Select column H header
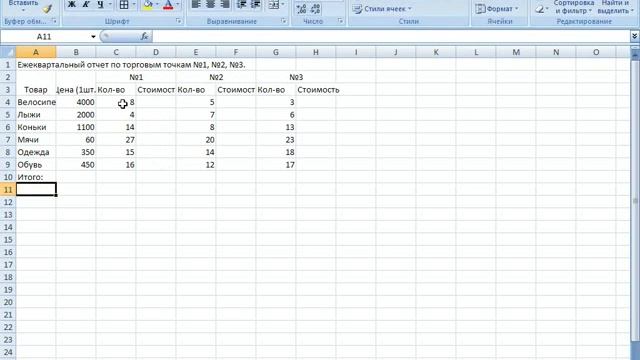This screenshot has height=360, width=640. pos(316,52)
